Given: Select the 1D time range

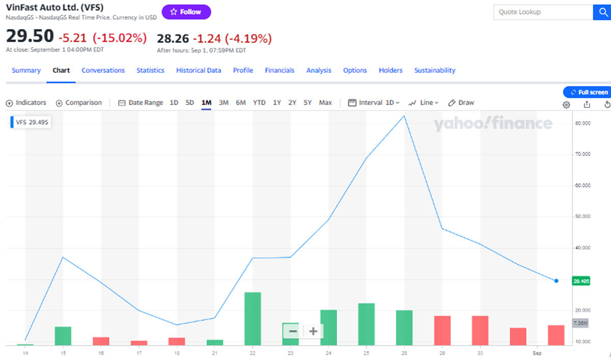Looking at the screenshot, I should pos(174,103).
